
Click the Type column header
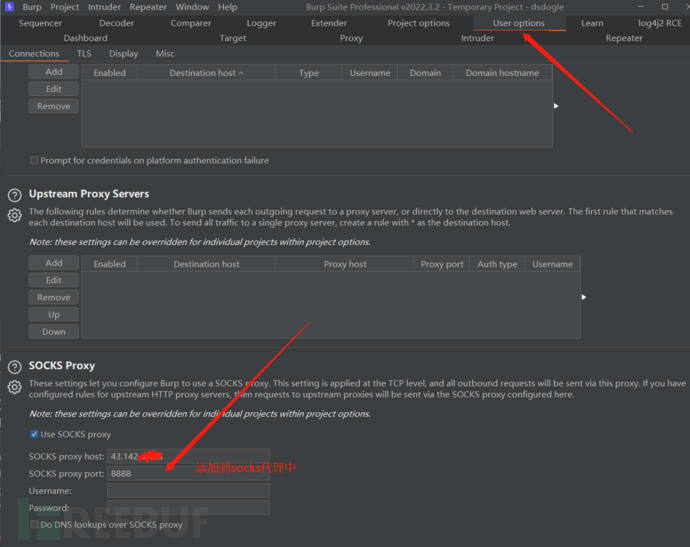point(309,73)
